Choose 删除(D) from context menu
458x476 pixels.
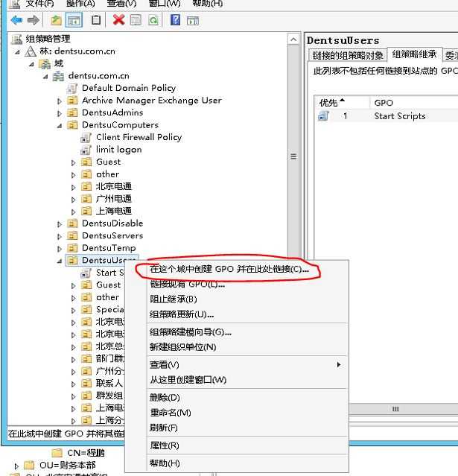tap(165, 397)
